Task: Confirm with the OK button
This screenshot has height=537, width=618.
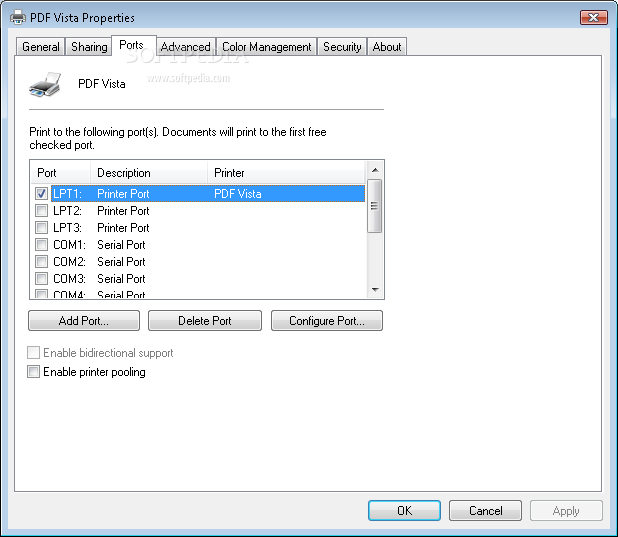Action: click(x=404, y=511)
